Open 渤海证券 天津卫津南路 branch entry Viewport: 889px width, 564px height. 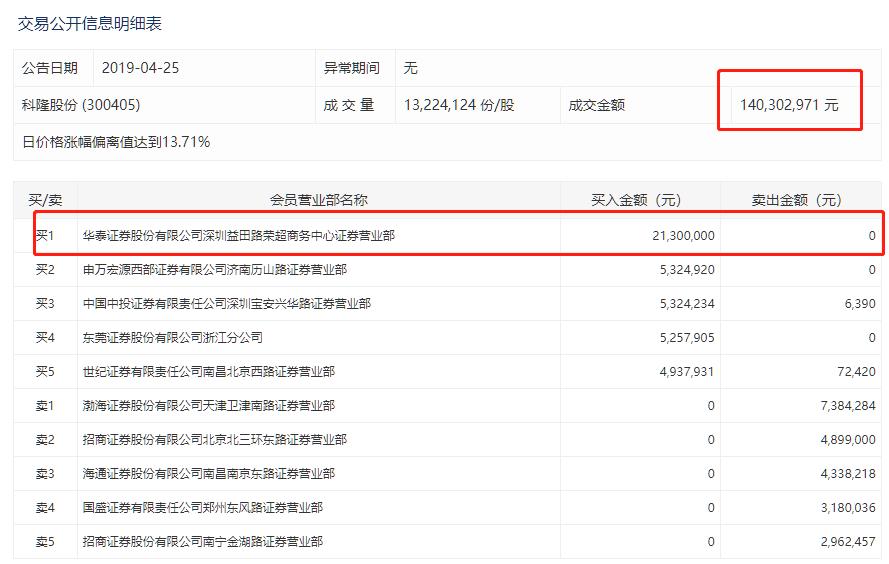point(209,405)
